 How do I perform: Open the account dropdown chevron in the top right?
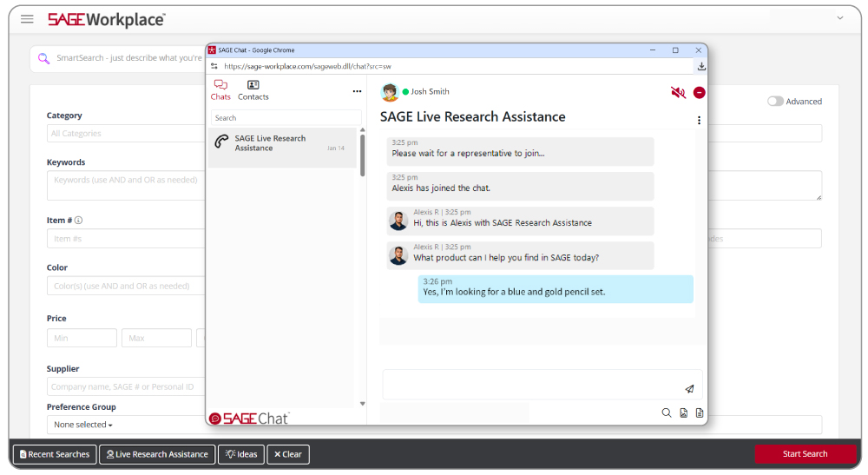[x=839, y=17]
